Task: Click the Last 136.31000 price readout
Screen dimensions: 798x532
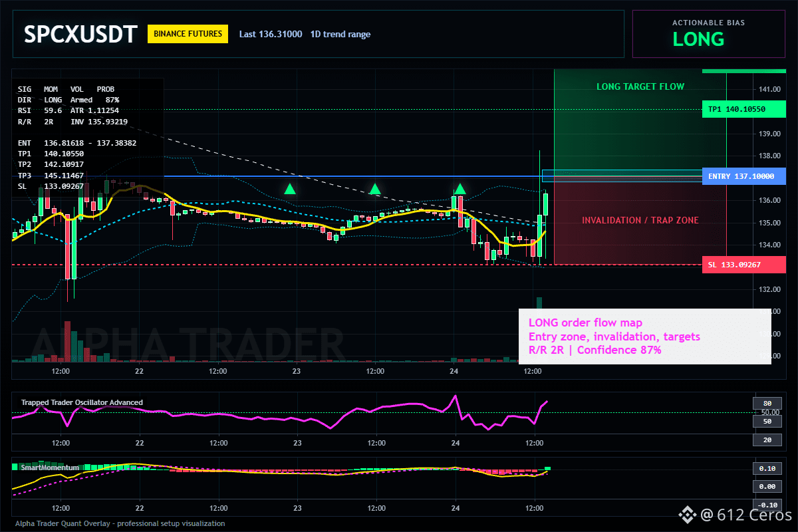Action: click(x=271, y=34)
